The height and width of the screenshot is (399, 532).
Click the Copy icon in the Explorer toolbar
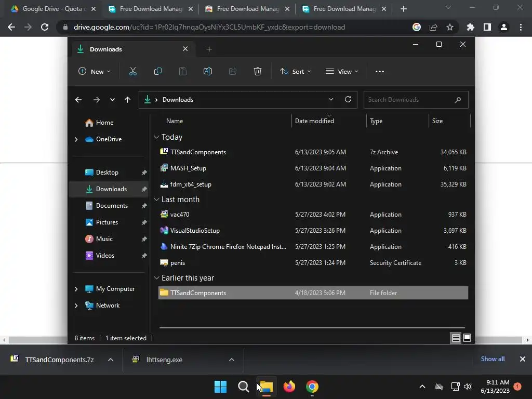(x=158, y=71)
